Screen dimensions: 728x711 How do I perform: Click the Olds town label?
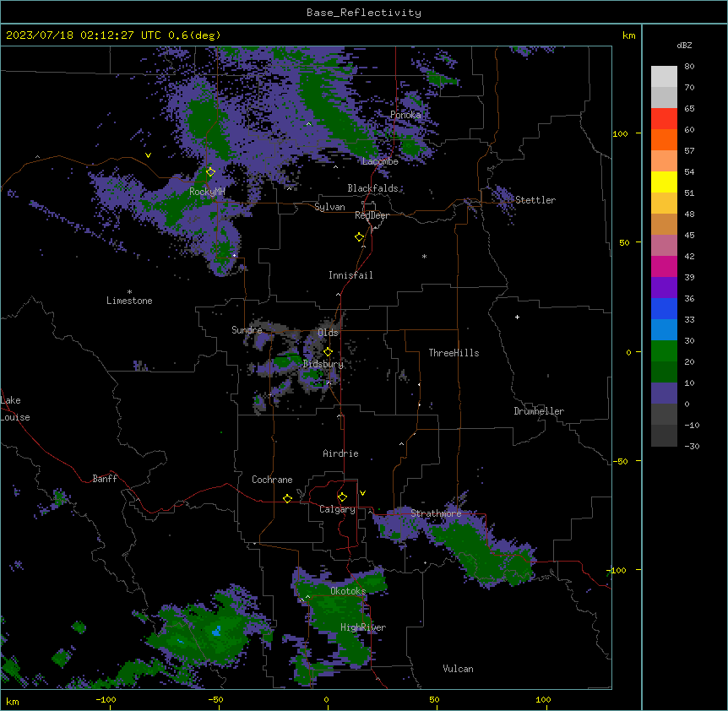(x=328, y=333)
